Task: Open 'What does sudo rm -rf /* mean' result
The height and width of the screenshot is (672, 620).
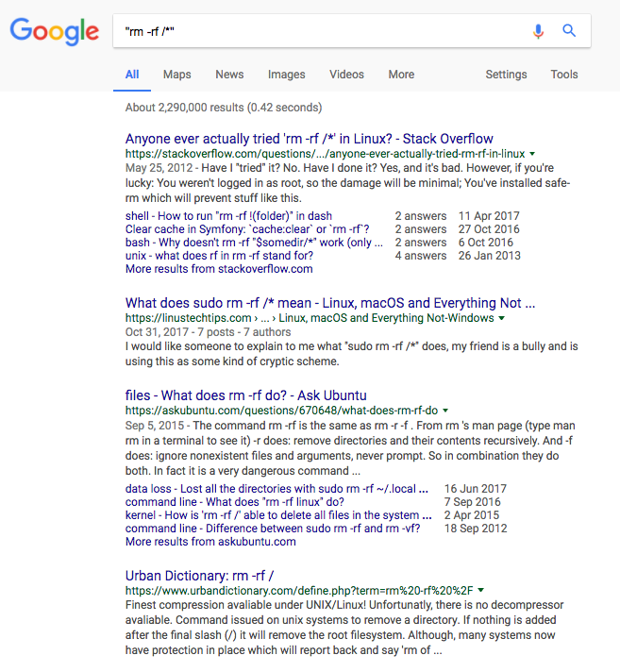Action: [x=330, y=303]
